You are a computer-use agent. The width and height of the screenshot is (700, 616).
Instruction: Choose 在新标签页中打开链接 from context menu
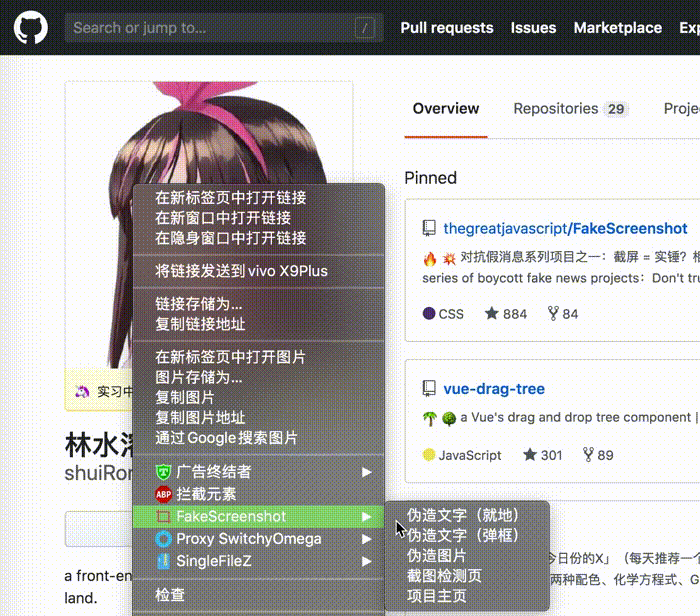click(x=259, y=197)
